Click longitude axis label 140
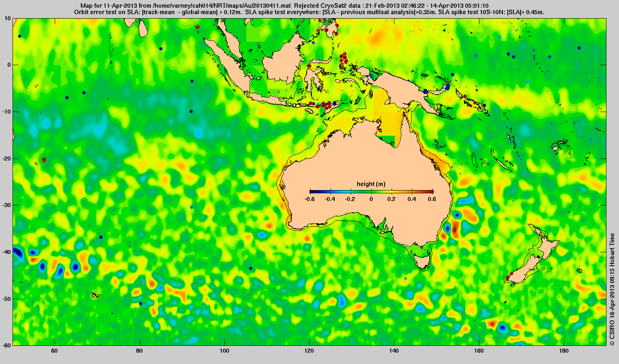This screenshot has height=364, width=619. [x=394, y=351]
